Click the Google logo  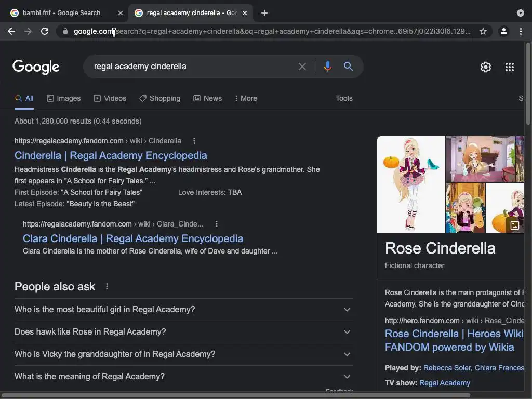point(36,67)
